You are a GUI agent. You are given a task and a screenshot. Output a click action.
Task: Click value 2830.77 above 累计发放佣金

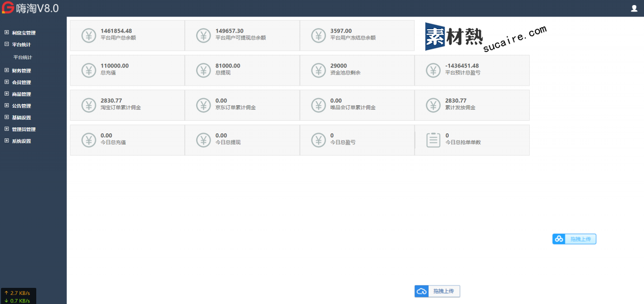point(456,101)
